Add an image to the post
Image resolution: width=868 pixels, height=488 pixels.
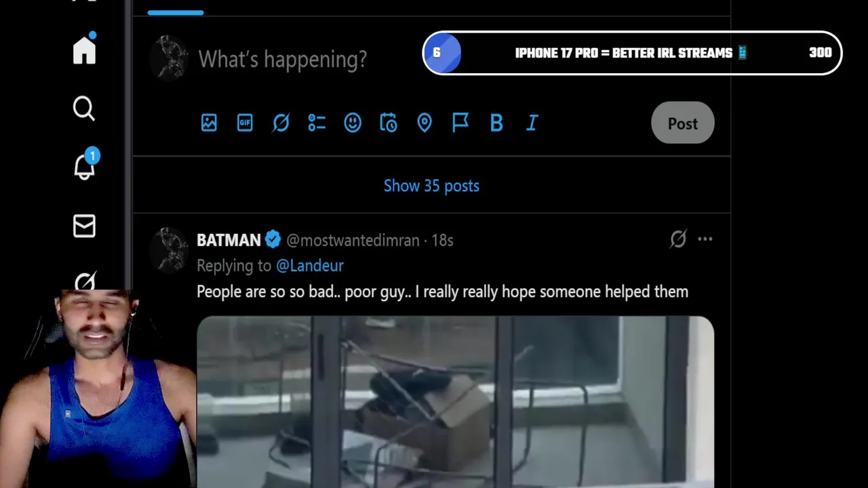[209, 123]
